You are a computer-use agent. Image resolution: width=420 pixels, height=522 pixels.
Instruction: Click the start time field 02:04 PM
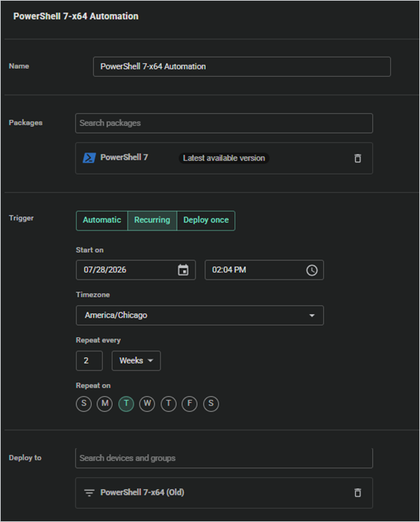(264, 270)
